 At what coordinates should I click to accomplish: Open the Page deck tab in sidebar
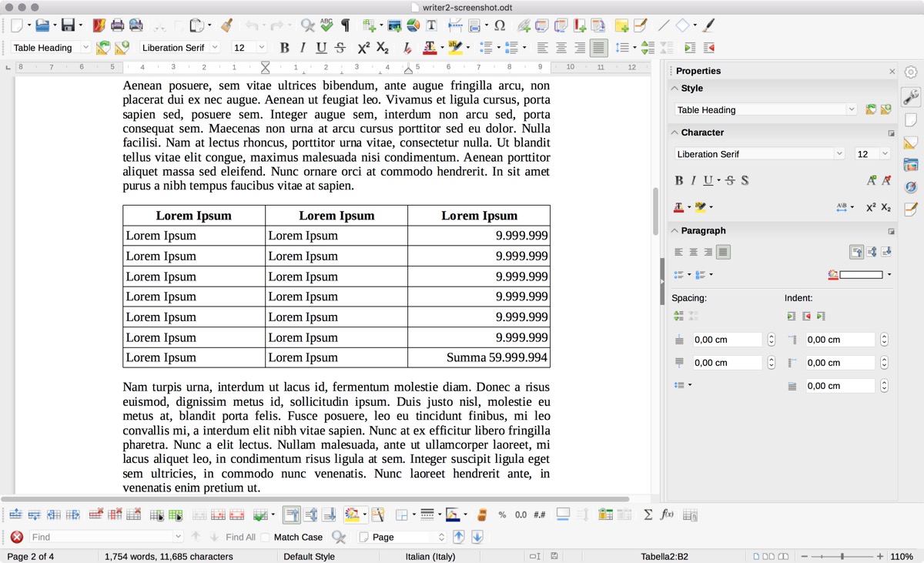[911, 120]
